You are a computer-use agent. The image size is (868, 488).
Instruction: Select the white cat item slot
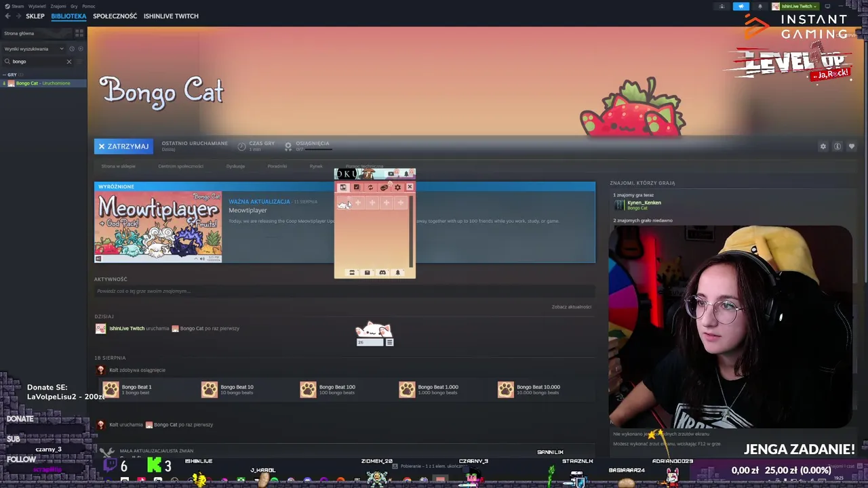tap(344, 203)
